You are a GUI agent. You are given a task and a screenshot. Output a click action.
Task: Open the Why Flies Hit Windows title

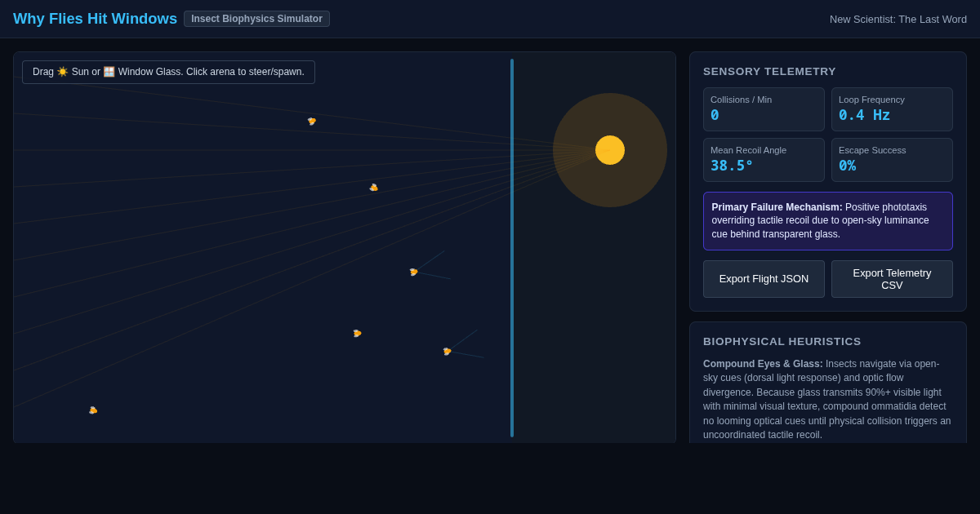tap(95, 19)
